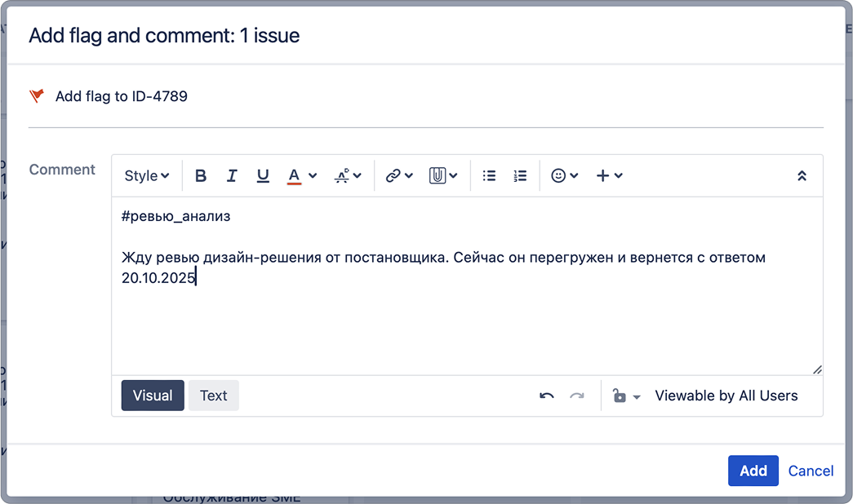Open the Style dropdown

pyautogui.click(x=147, y=175)
